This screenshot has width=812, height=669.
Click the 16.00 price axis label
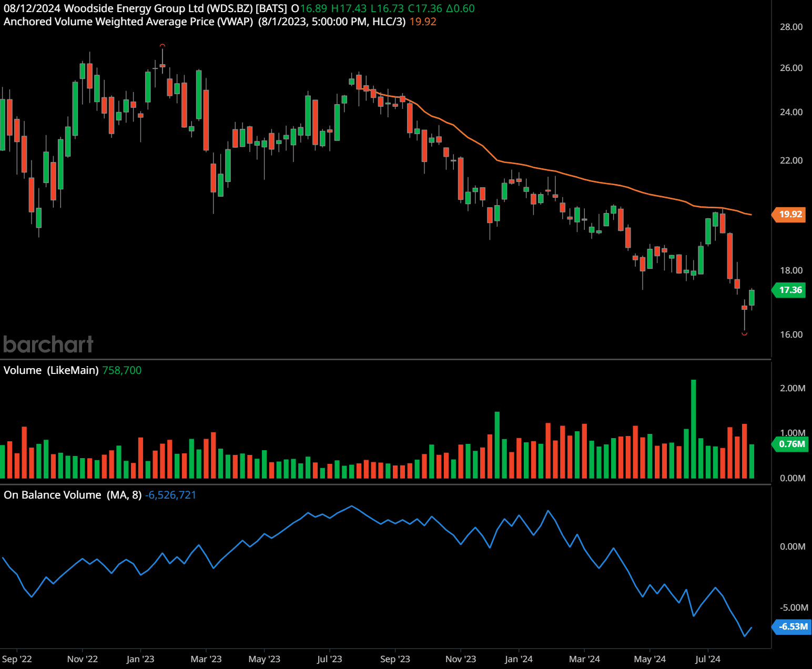(791, 334)
